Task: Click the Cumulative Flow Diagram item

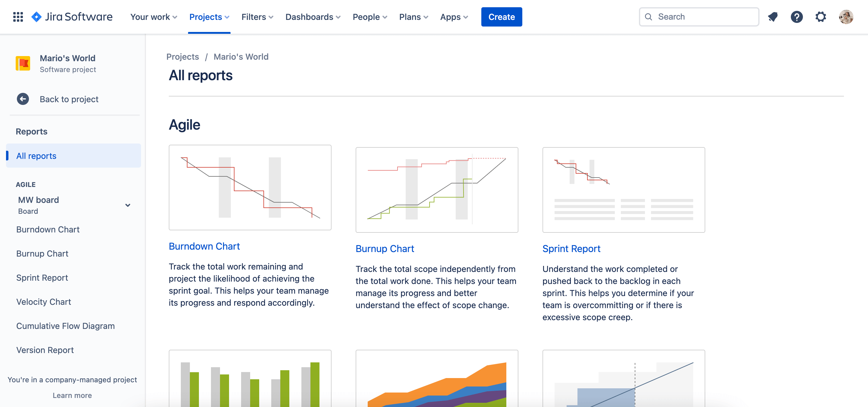Action: point(66,326)
